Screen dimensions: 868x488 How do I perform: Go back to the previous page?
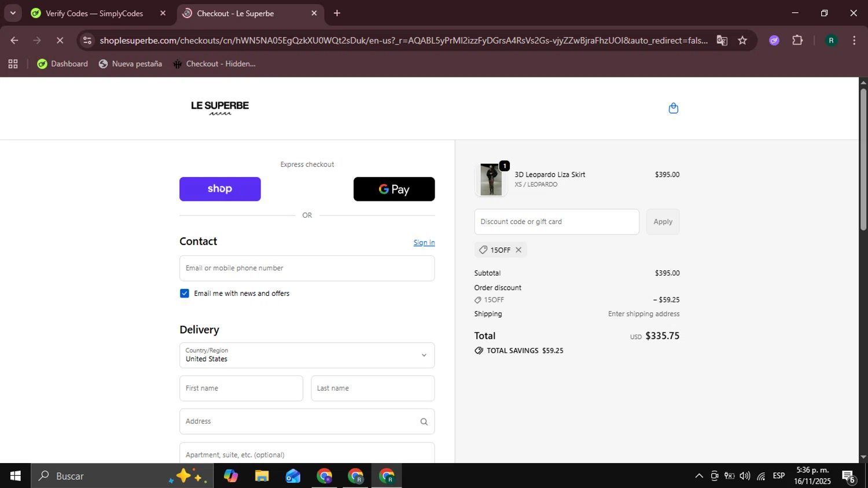tap(14, 41)
